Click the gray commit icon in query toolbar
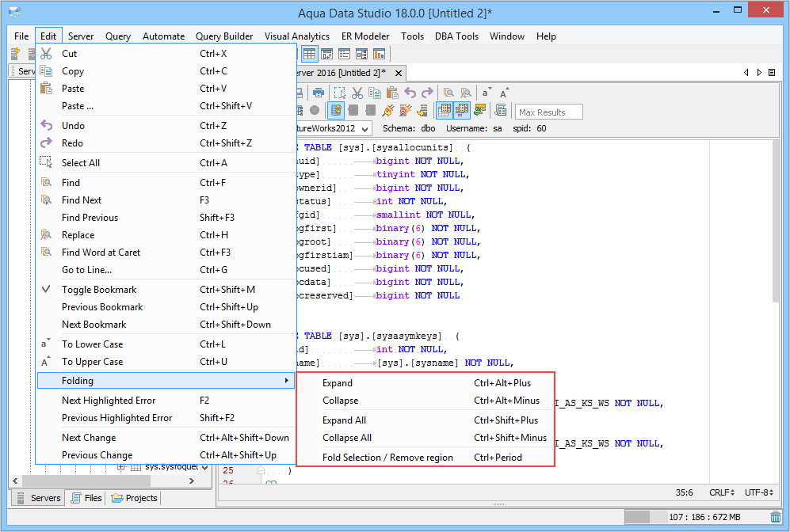 pyautogui.click(x=353, y=110)
